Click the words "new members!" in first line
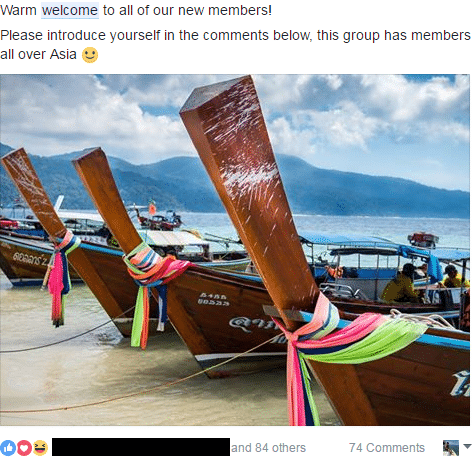This screenshot has height=466, width=475. pos(225,10)
